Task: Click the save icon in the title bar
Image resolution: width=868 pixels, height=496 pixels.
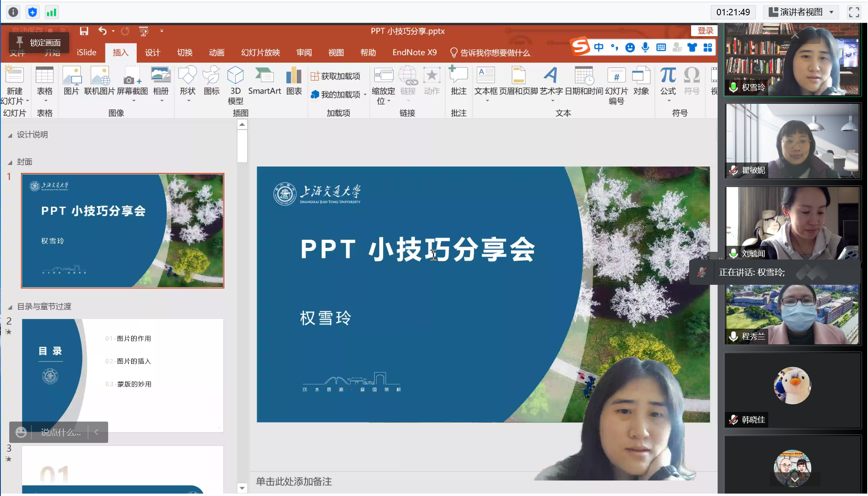Action: (84, 31)
